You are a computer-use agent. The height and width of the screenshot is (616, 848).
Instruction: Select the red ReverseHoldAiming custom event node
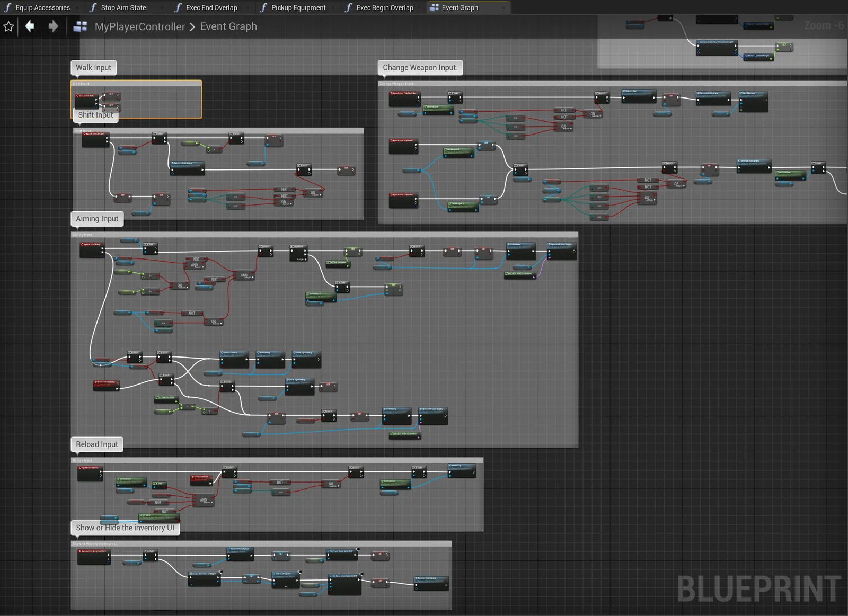pos(107,385)
